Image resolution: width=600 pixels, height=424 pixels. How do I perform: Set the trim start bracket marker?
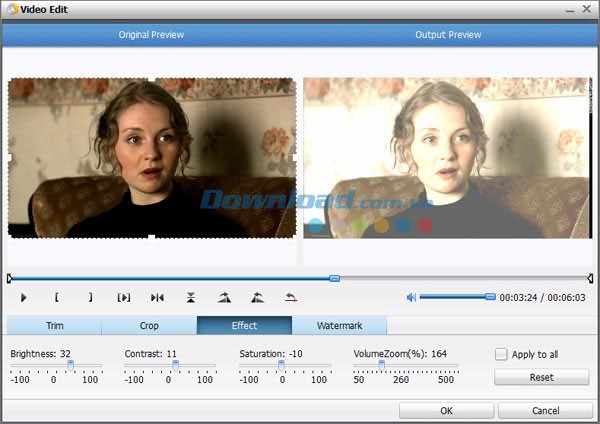[x=57, y=297]
